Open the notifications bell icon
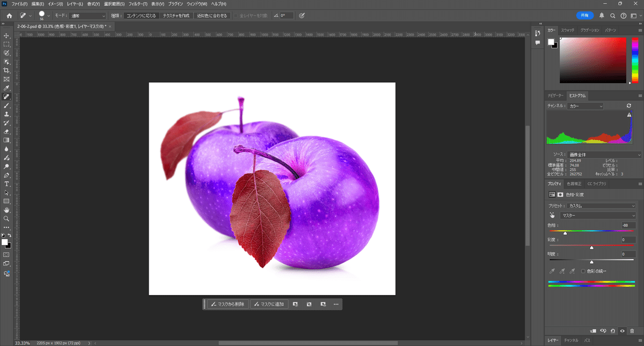The width and height of the screenshot is (644, 346). 602,16
